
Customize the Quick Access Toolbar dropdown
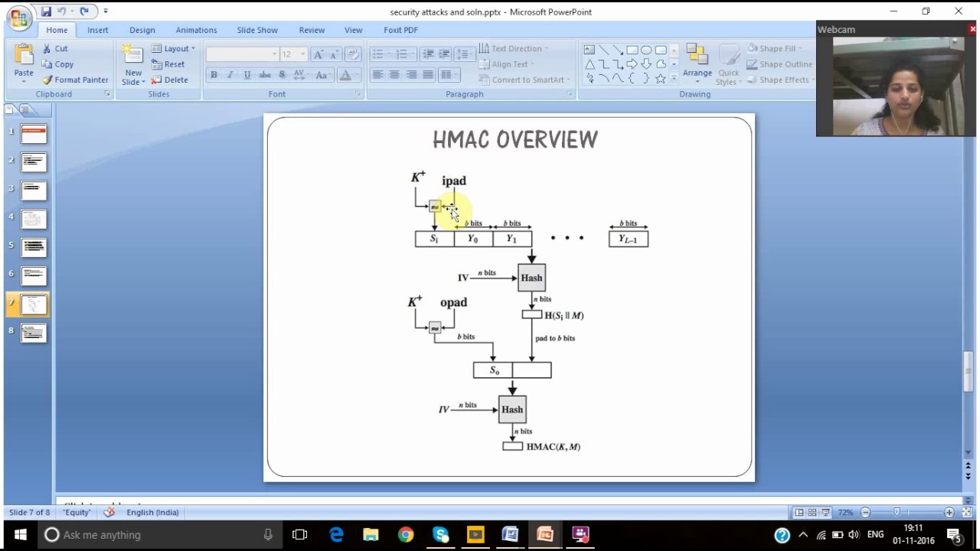pos(106,11)
